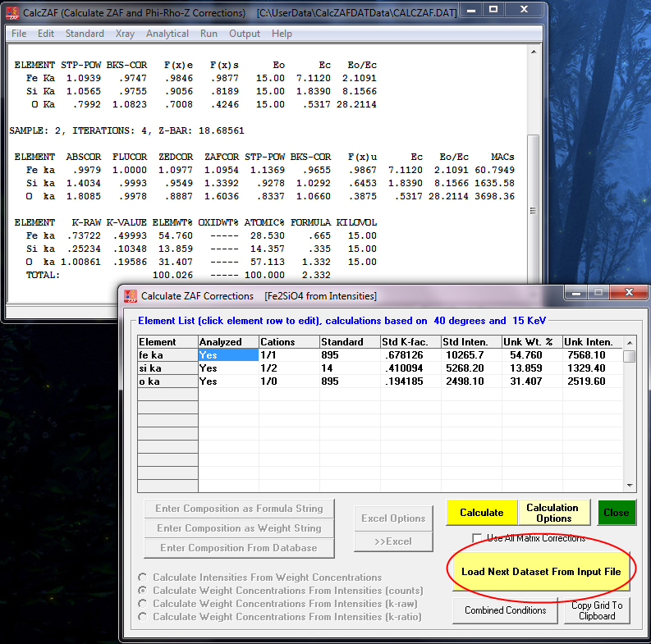Click the green Close button

616,513
